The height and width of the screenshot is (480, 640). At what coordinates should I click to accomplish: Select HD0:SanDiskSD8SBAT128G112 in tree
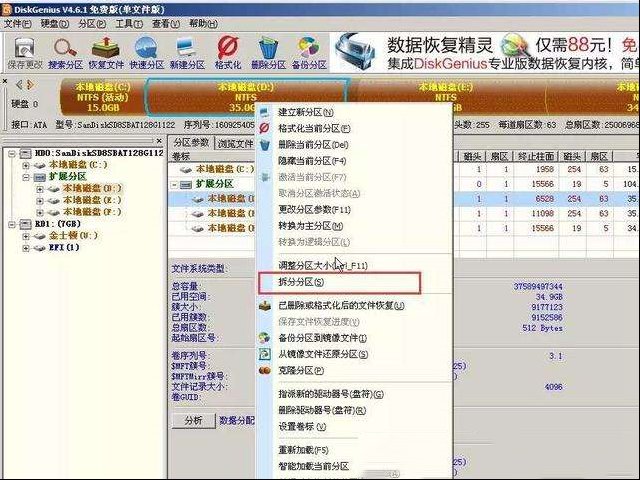[x=99, y=153]
